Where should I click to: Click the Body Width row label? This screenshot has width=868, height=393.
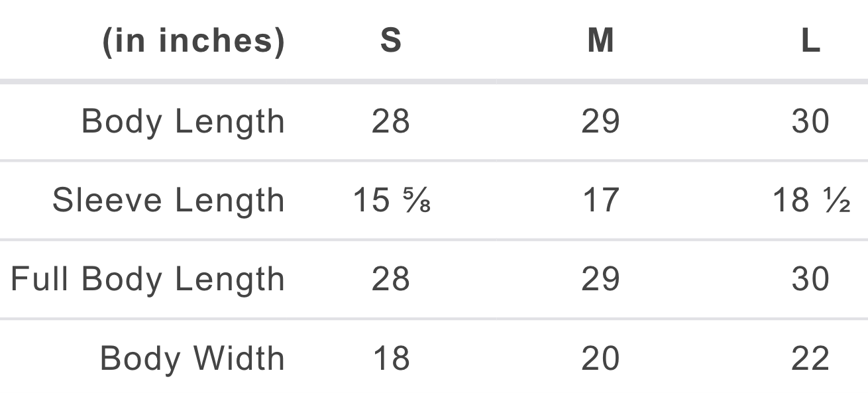click(192, 359)
